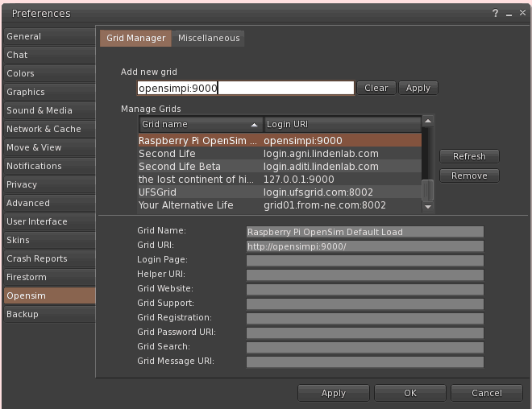Click the Refresh grid button

tap(469, 156)
